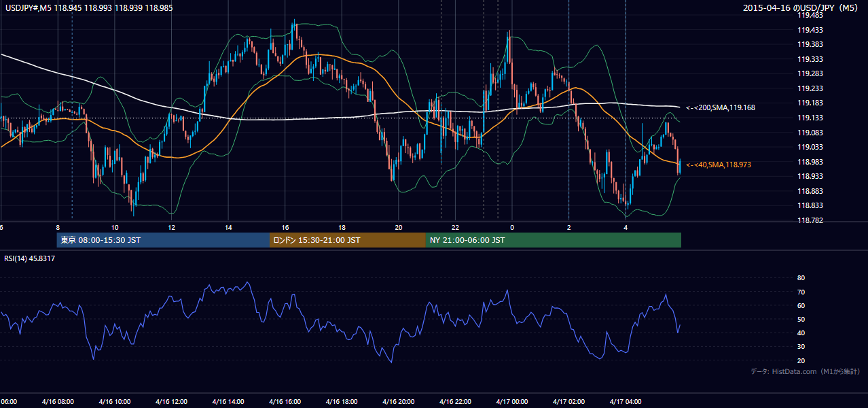Click price axis value 119.233
Image resolution: width=868 pixels, height=408 pixels.
[810, 88]
